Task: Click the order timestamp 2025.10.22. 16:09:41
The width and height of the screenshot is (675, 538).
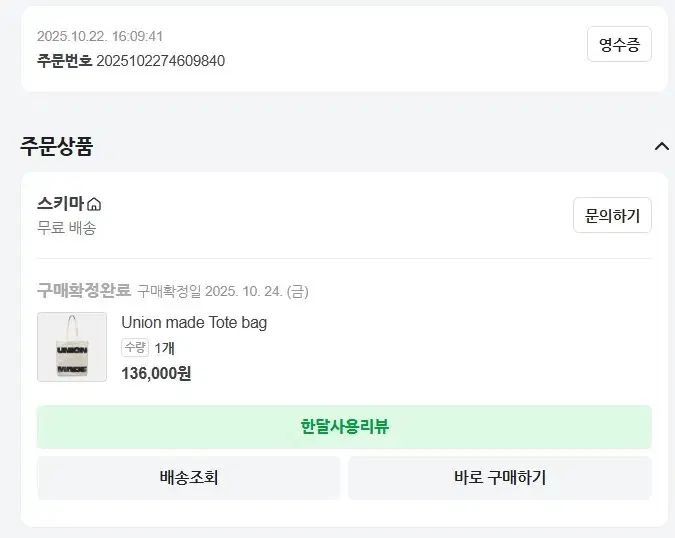Action: pos(100,36)
